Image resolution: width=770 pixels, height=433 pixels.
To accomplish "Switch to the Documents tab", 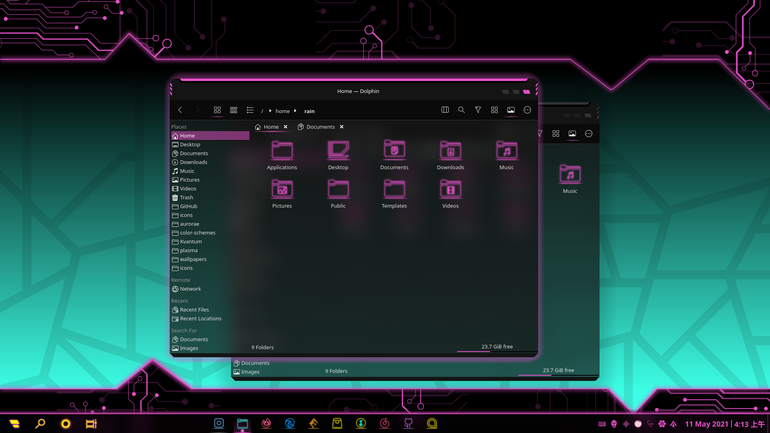I will 316,127.
